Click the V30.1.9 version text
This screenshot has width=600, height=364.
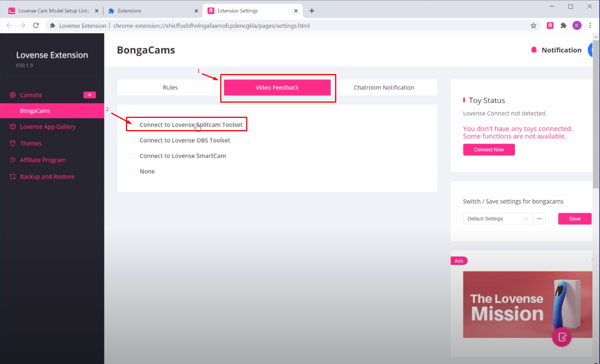24,65
